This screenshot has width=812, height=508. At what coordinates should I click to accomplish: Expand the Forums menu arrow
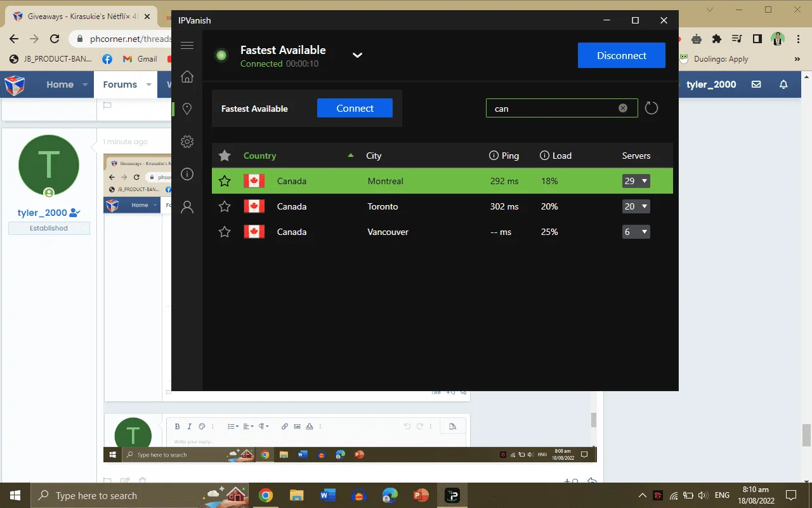pos(149,84)
